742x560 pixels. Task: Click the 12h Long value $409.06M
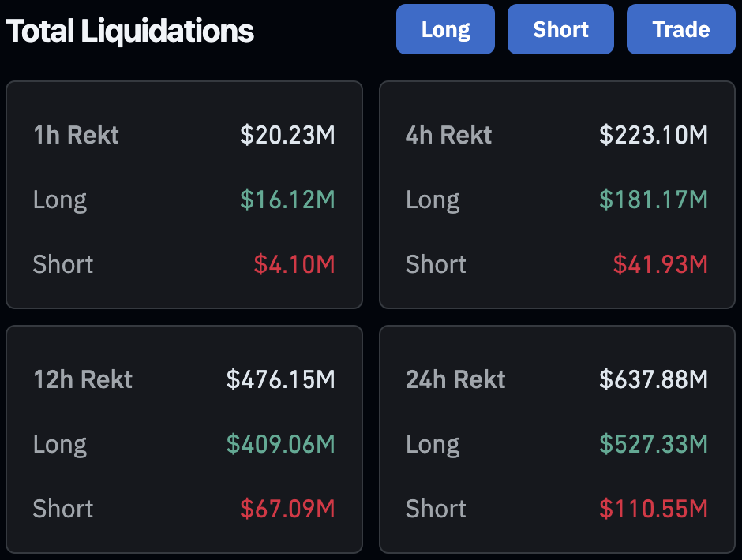[x=280, y=443]
